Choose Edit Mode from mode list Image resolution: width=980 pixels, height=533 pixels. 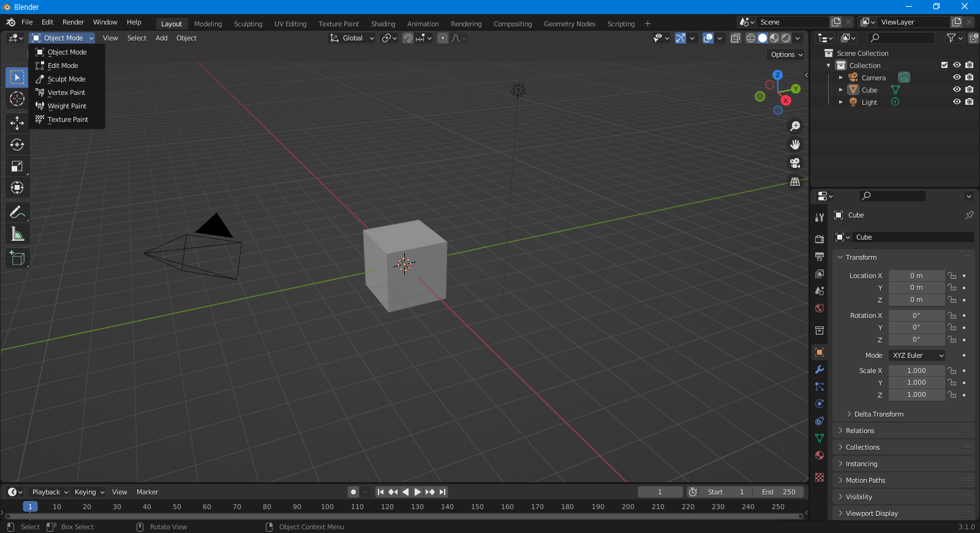point(67,66)
